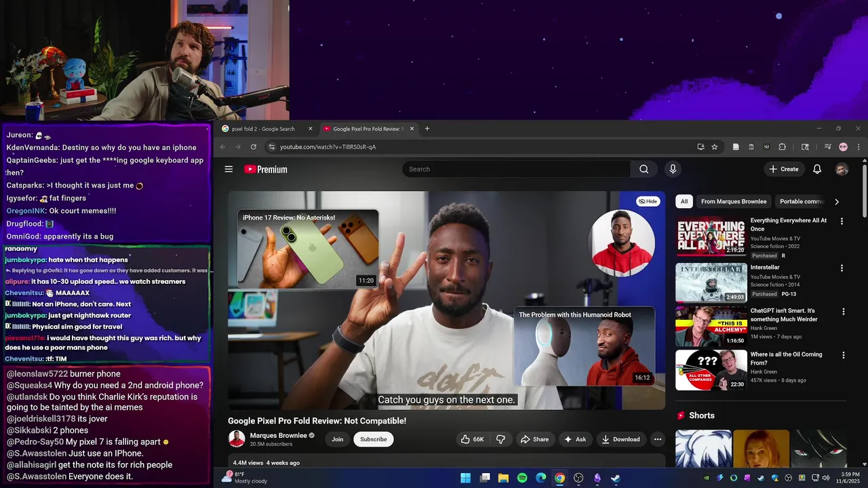Select the Portable communication chip
868x488 pixels.
[802, 201]
